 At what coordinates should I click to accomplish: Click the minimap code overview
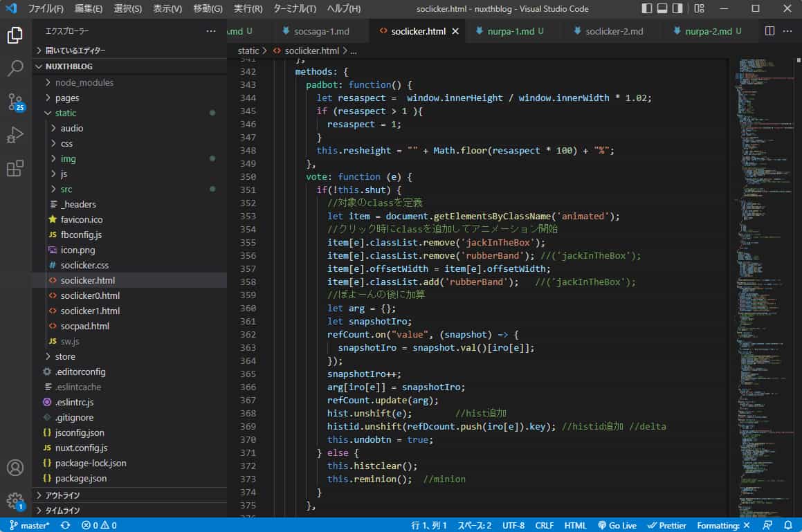(x=762, y=277)
